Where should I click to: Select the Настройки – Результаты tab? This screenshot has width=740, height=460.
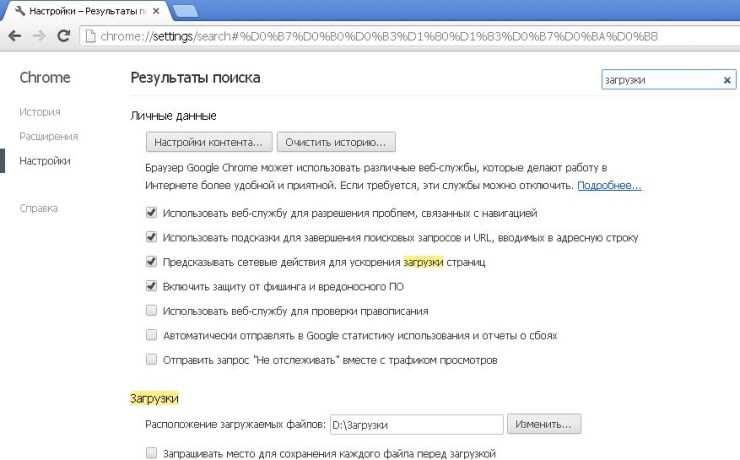tap(87, 11)
